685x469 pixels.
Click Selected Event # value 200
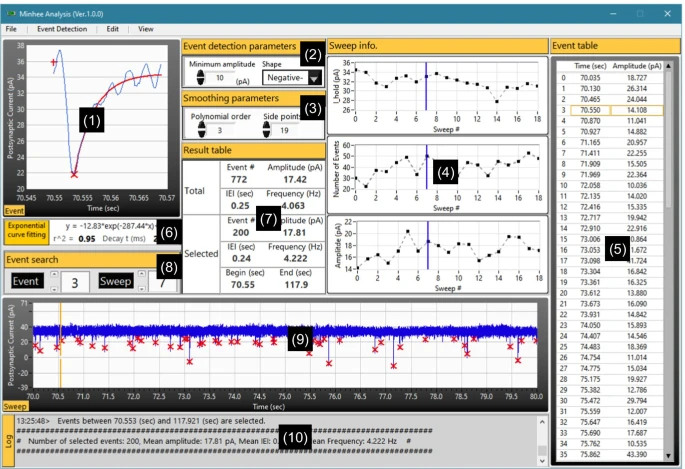coord(241,233)
